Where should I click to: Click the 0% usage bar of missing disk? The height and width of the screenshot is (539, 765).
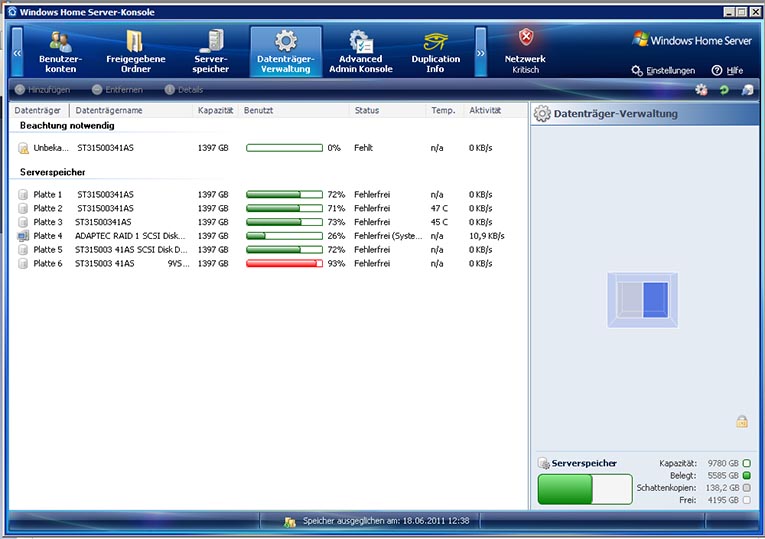point(284,148)
